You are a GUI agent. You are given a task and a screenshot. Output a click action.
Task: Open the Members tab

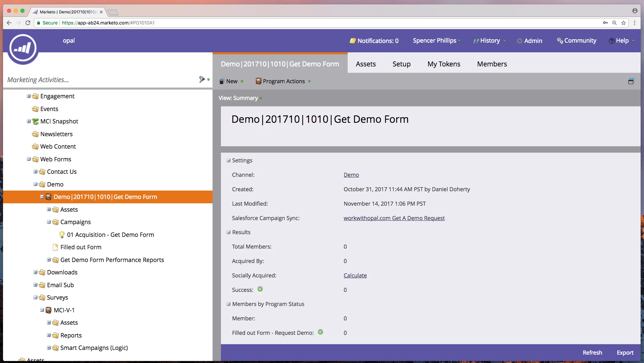tap(492, 64)
